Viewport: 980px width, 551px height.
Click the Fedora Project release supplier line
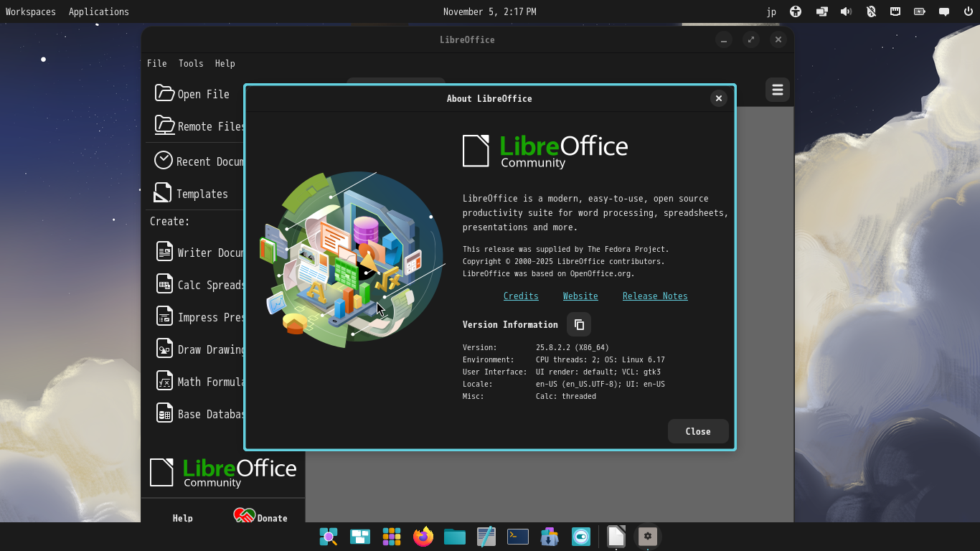pyautogui.click(x=566, y=249)
